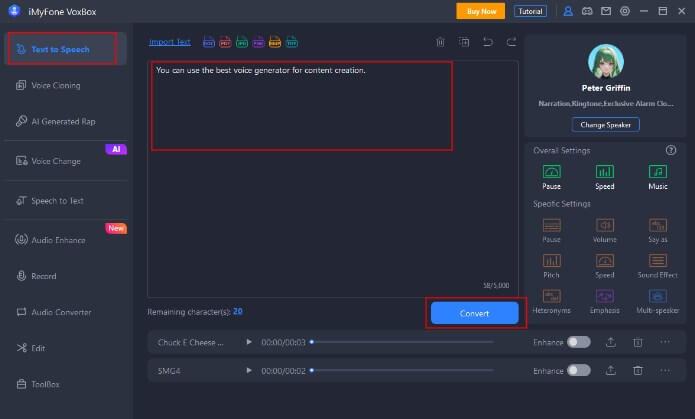This screenshot has height=419, width=695.
Task: Play the Chuck E Cheese audio
Action: click(249, 342)
